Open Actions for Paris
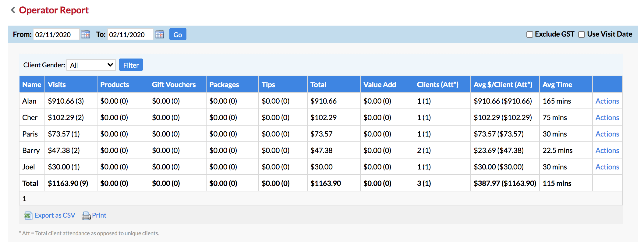 (607, 134)
